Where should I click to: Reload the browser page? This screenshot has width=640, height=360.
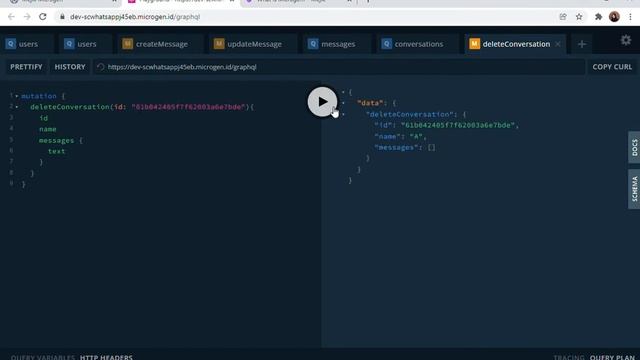point(43,17)
